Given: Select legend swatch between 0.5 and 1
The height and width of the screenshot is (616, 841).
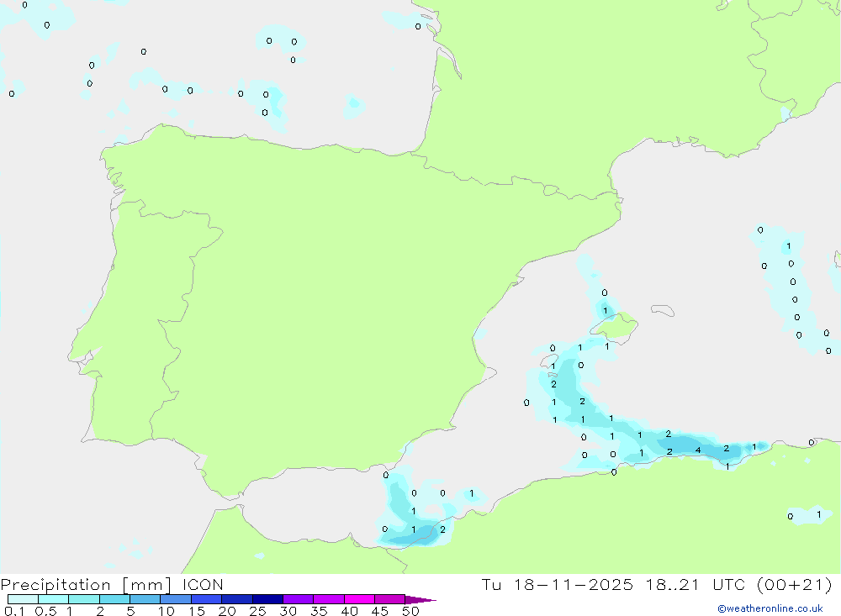Looking at the screenshot, I should point(54,599).
